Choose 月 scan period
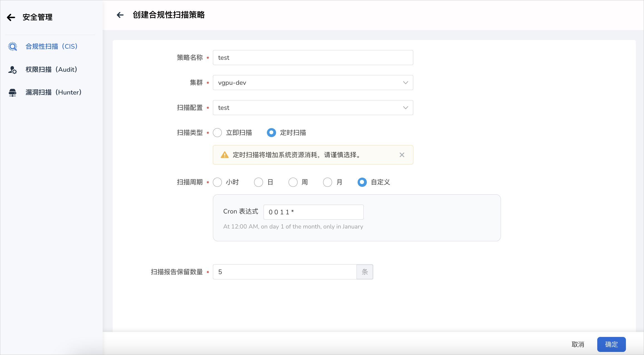Viewport: 644px width, 355px height. click(x=328, y=182)
